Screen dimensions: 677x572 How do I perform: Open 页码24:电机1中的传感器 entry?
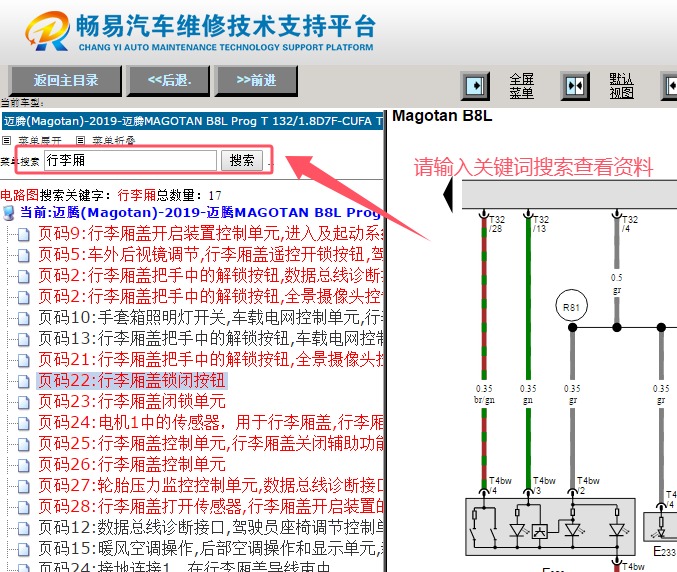(211, 422)
